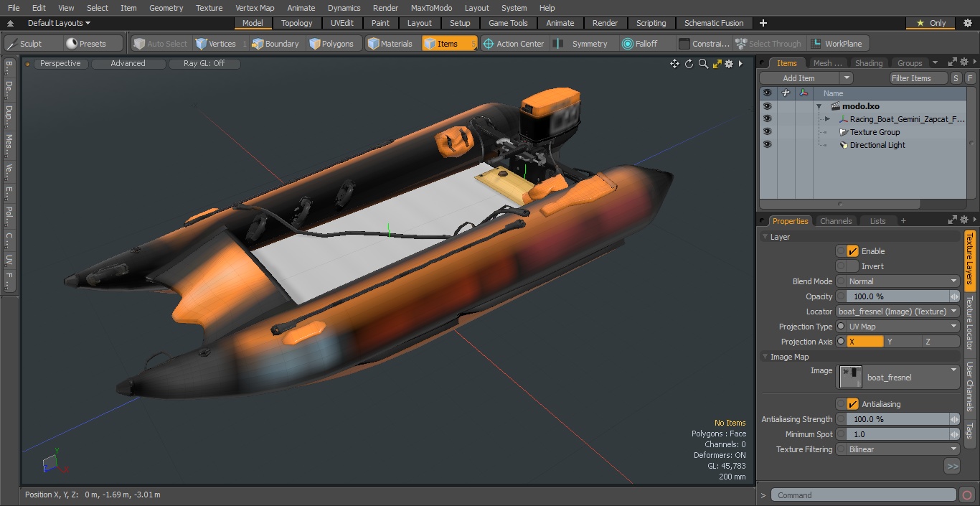Open the MaxToModo menu
Viewport: 980px width, 506px height.
click(431, 8)
